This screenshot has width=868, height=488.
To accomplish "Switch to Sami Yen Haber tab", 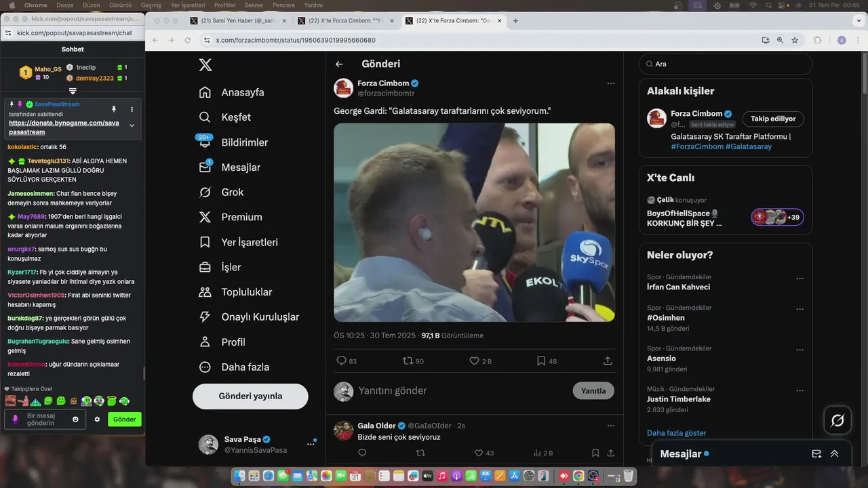I will pyautogui.click(x=239, y=21).
